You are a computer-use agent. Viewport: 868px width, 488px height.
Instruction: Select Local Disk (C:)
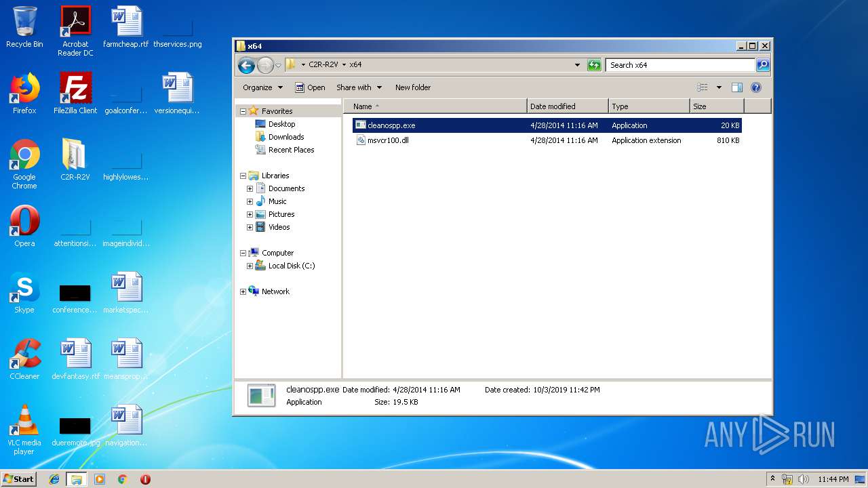tap(291, 266)
